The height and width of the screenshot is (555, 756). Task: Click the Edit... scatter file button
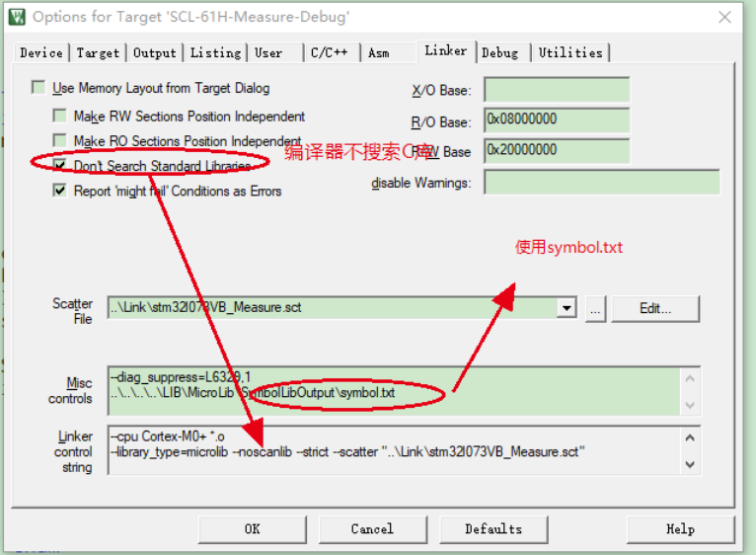coord(655,309)
